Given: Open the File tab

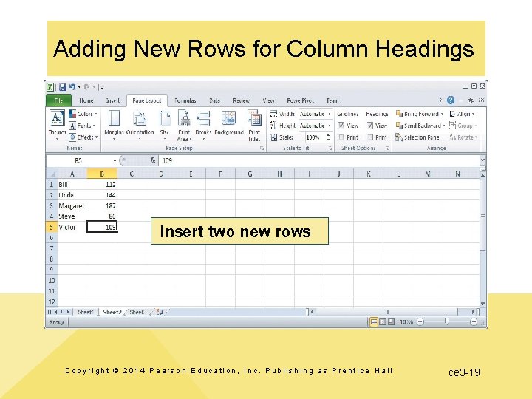Looking at the screenshot, I should tap(58, 100).
